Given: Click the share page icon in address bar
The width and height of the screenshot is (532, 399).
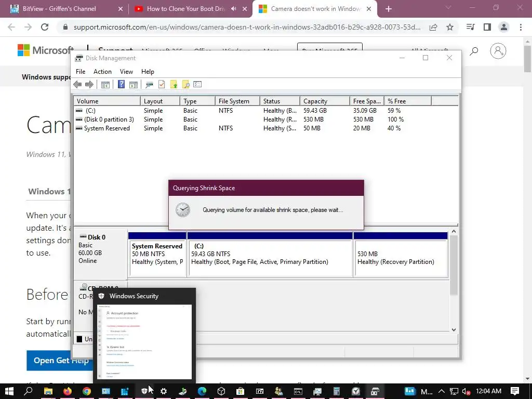Looking at the screenshot, I should [433, 27].
